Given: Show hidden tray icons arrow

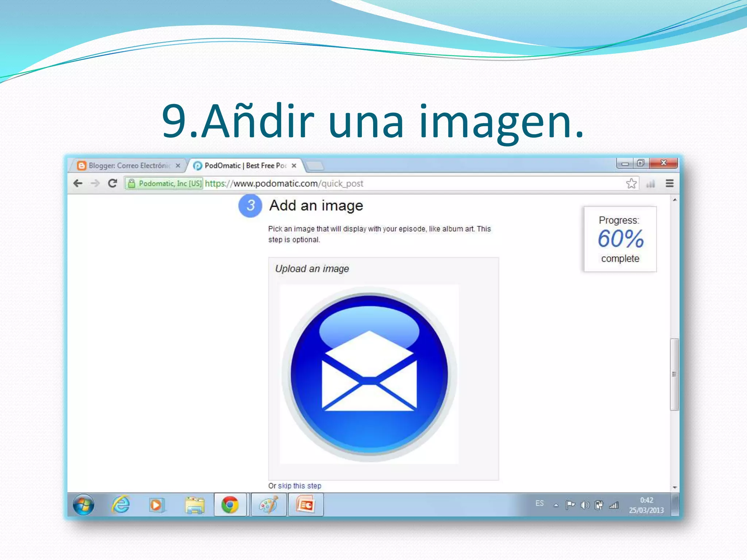Looking at the screenshot, I should point(556,505).
